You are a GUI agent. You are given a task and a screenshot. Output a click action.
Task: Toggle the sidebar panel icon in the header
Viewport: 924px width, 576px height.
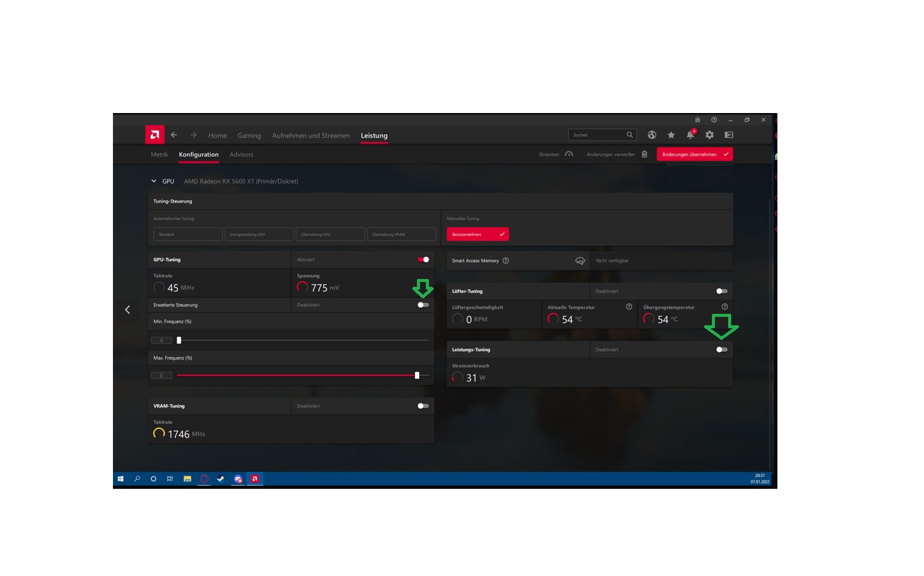pyautogui.click(x=729, y=135)
